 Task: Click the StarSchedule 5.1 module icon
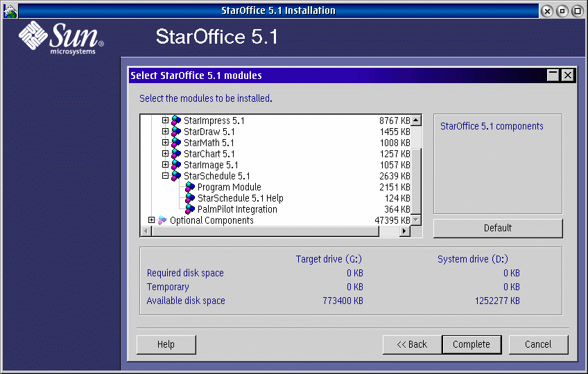176,176
